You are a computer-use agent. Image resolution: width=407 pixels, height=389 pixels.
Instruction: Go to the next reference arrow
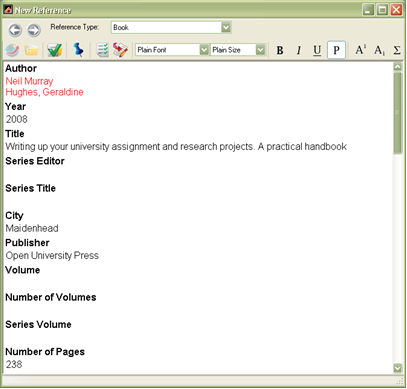coord(34,30)
